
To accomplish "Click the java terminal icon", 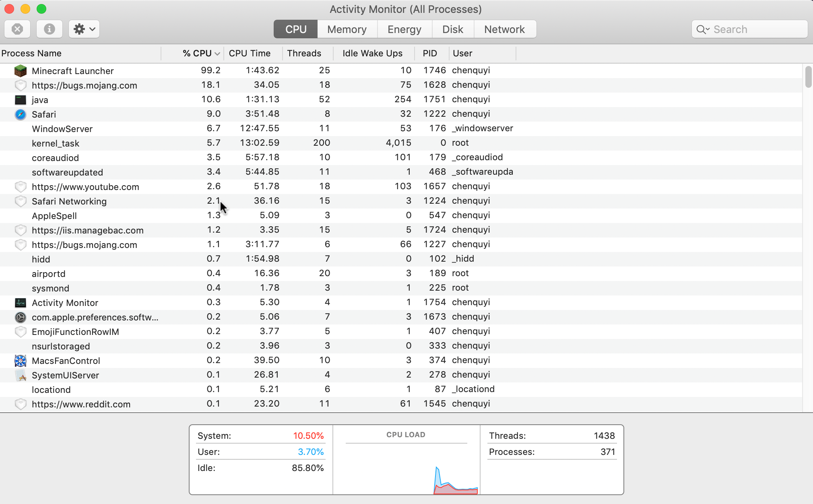I will tap(20, 100).
